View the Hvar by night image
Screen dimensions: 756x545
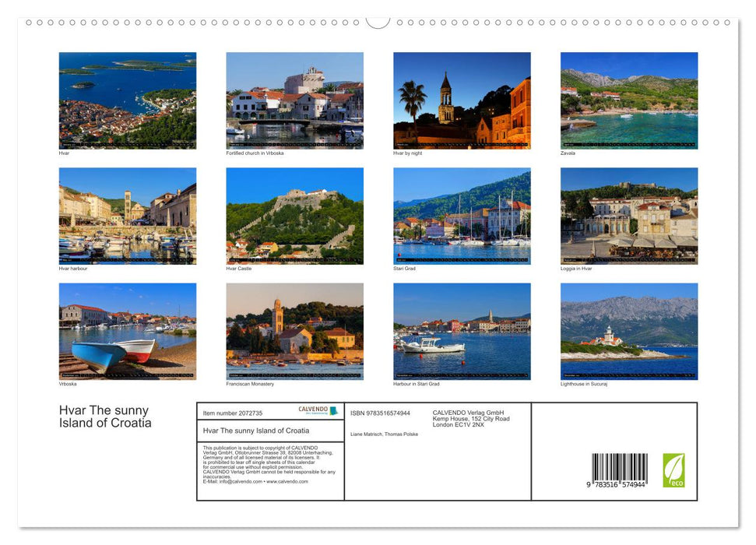462,100
